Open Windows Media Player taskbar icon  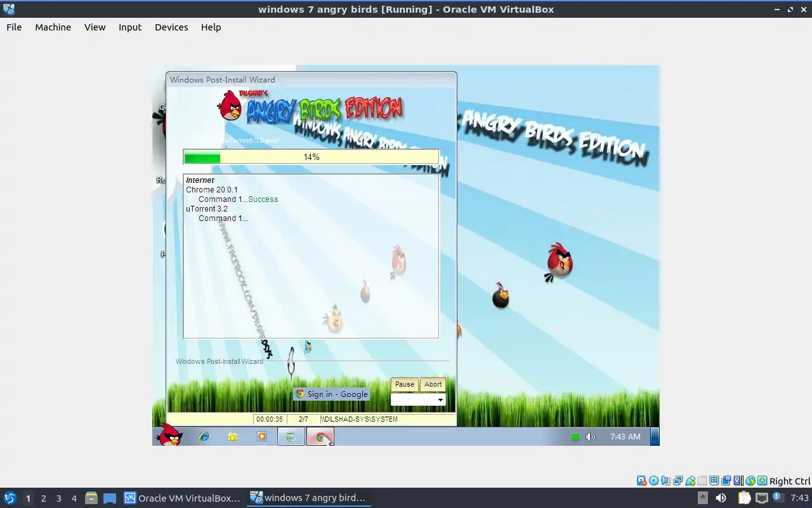click(x=262, y=436)
